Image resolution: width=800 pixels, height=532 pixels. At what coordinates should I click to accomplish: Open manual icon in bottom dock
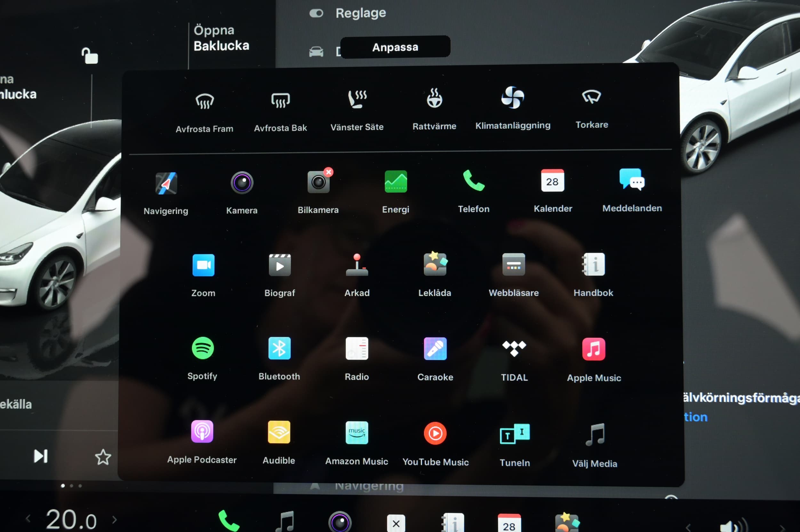pyautogui.click(x=452, y=523)
